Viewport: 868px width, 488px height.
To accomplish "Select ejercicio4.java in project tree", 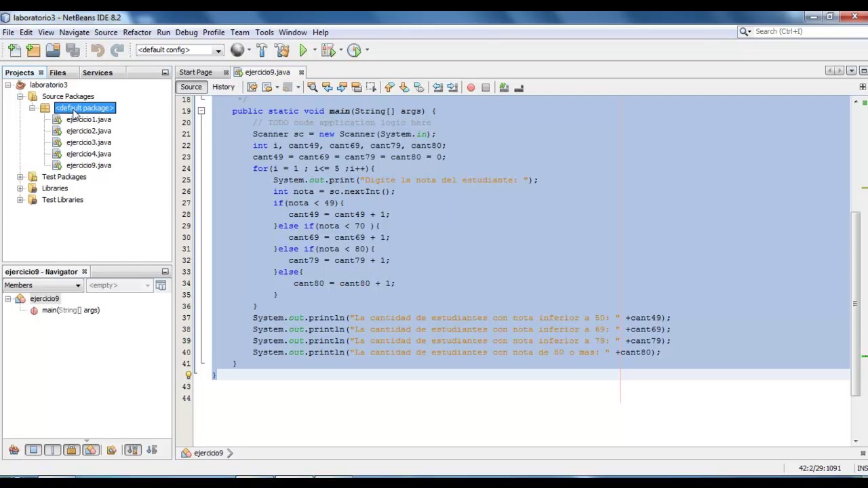I will pos(89,155).
